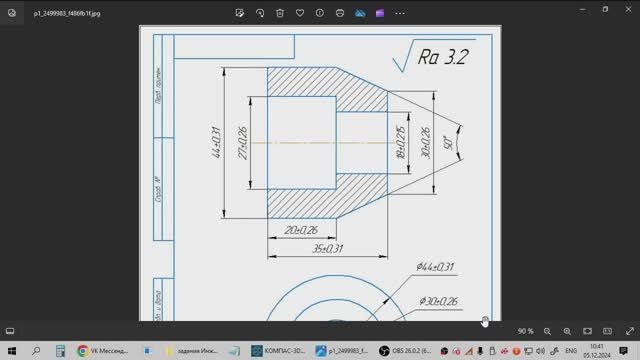Rotate the image with the rotate icon
Viewport: 640px width, 360px height.
[x=260, y=13]
